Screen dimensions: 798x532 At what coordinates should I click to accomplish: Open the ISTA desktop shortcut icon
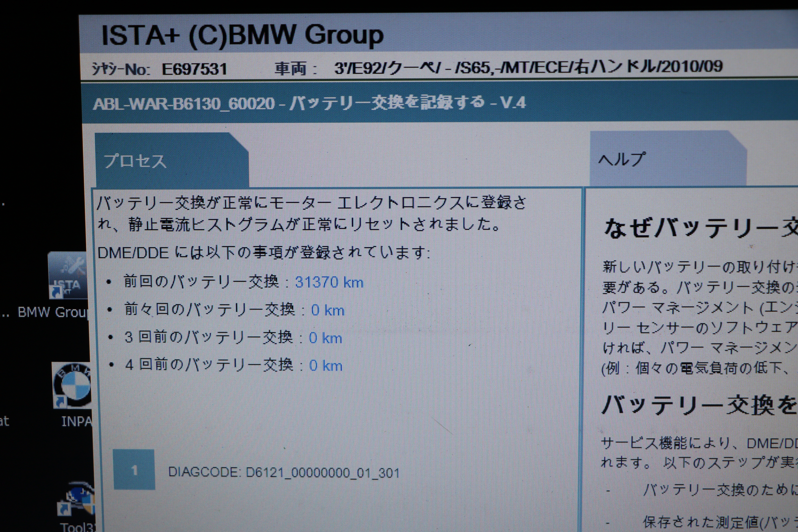point(68,275)
